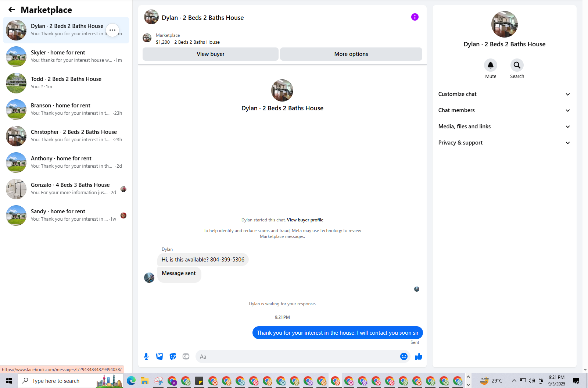Screen dimensions: 588x388
Task: Select Branson's home for rent conversation
Action: (x=66, y=110)
